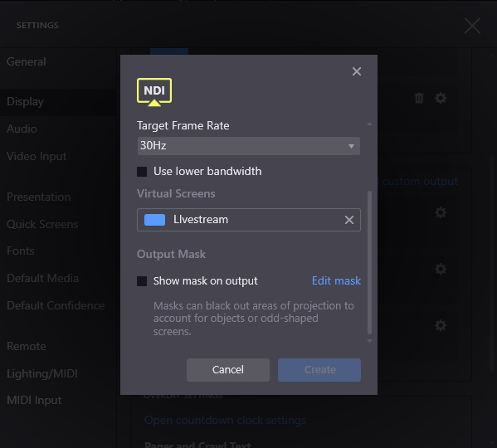Click the blue Livestream color swatch
The height and width of the screenshot is (448, 497).
click(x=154, y=220)
